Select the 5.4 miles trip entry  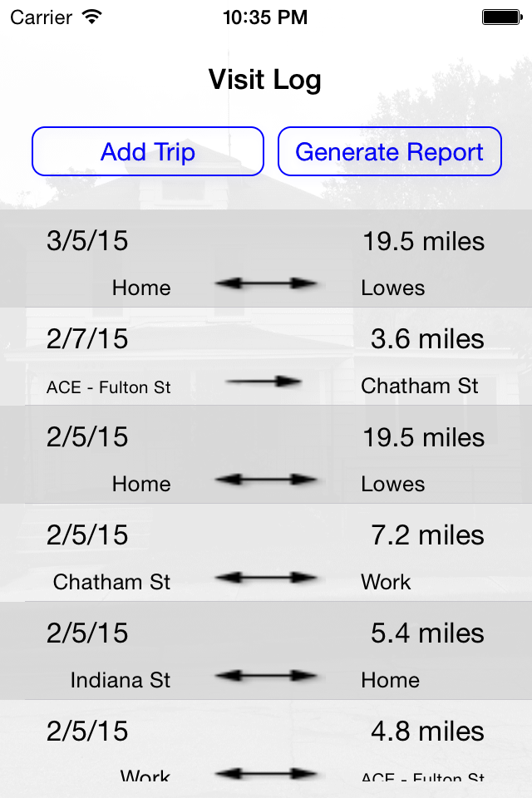tap(266, 650)
